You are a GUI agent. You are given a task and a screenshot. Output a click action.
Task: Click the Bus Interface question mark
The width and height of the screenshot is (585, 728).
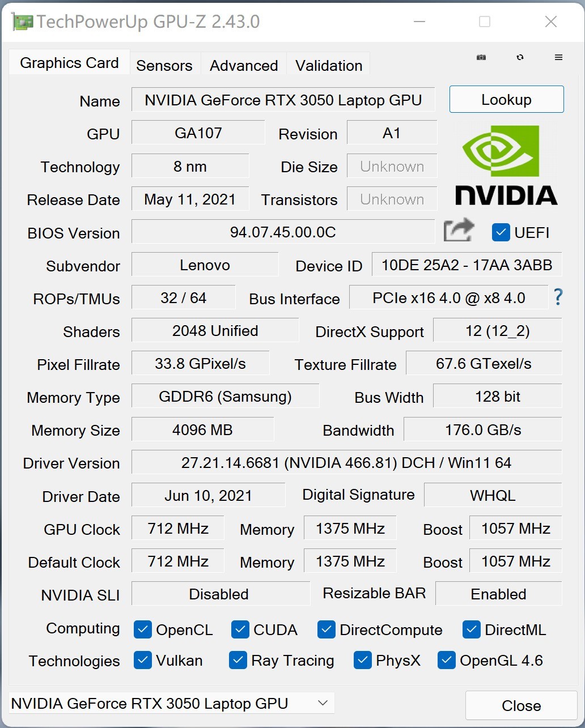pos(558,297)
